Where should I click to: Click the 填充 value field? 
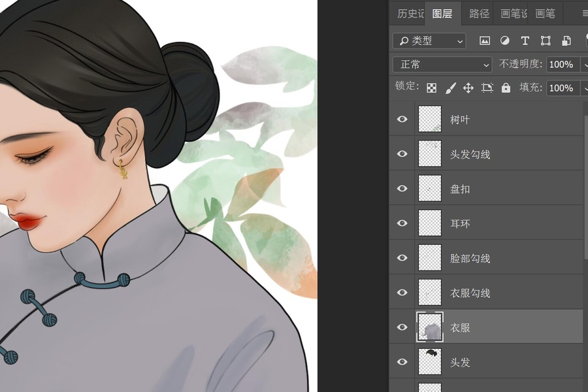point(563,88)
